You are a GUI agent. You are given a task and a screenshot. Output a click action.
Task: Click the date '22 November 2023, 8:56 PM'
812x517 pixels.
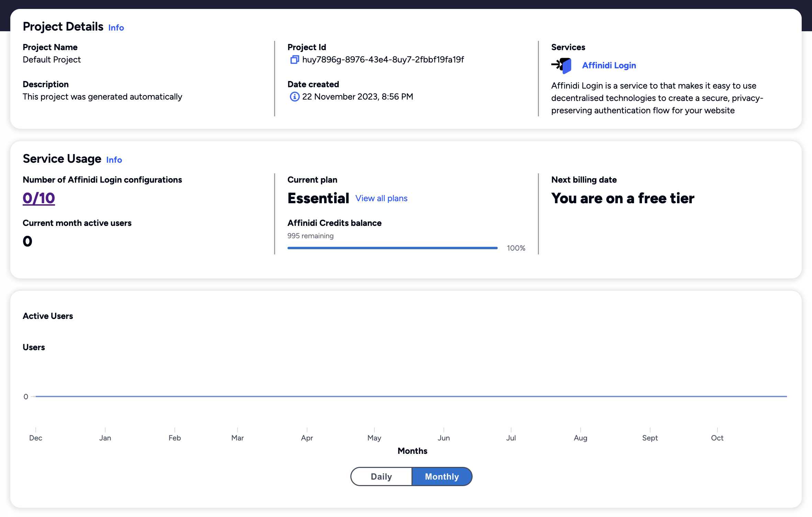coord(358,97)
